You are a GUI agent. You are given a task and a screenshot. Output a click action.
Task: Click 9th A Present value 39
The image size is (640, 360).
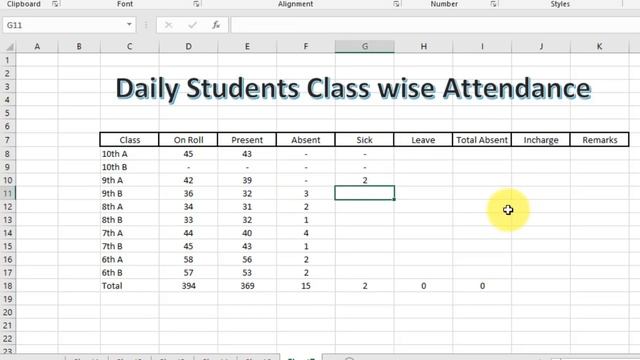pos(247,180)
